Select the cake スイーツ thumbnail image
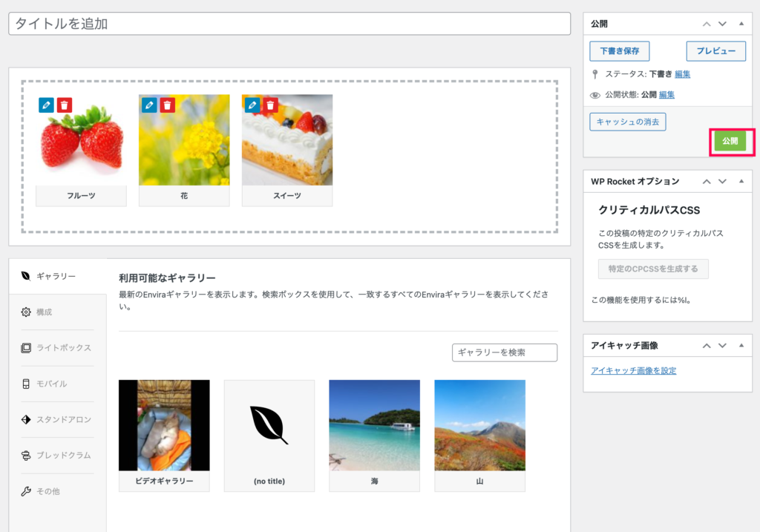 [x=287, y=140]
